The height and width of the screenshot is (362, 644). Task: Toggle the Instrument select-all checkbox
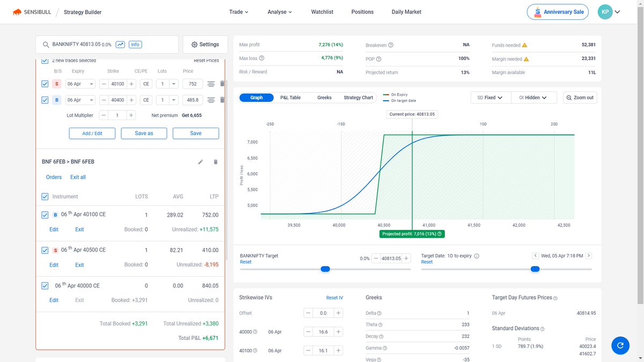point(45,196)
